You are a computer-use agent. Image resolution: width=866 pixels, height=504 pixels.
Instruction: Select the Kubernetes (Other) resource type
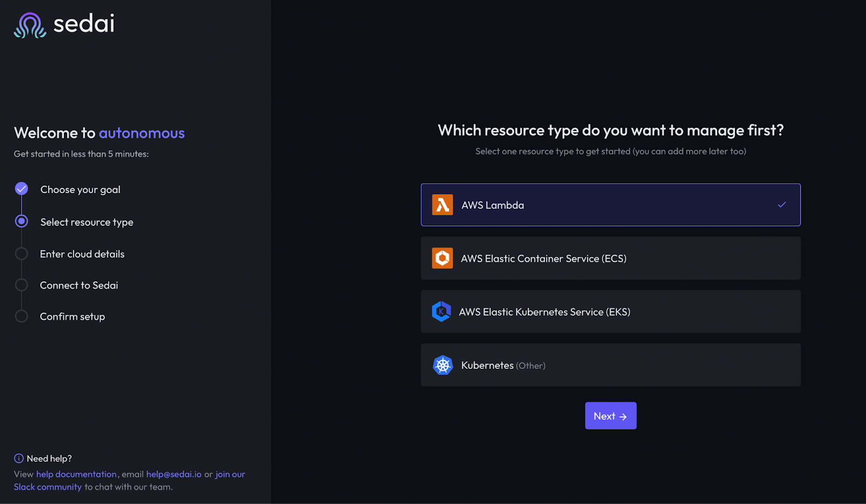coord(611,365)
